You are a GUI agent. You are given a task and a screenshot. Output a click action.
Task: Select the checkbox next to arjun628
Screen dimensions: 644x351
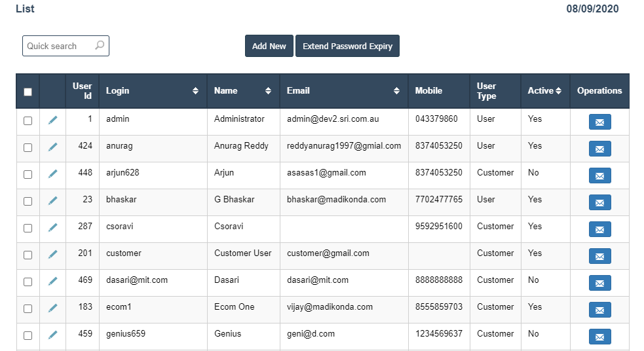pos(28,174)
